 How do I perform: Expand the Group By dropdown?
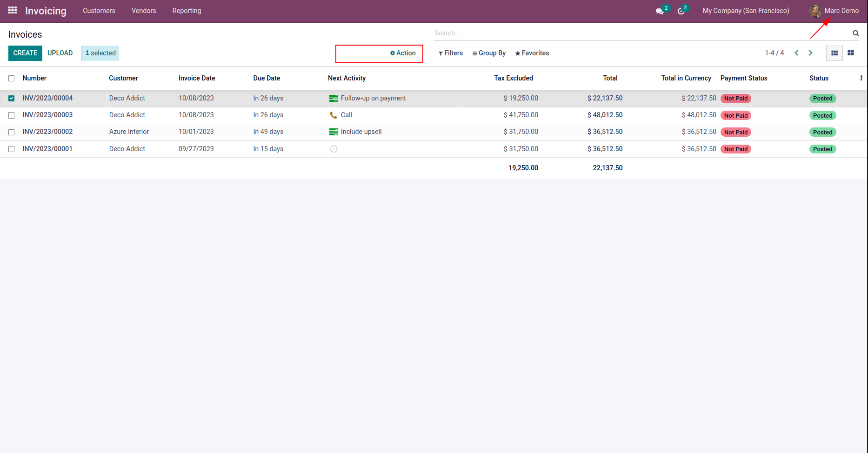[x=489, y=53]
